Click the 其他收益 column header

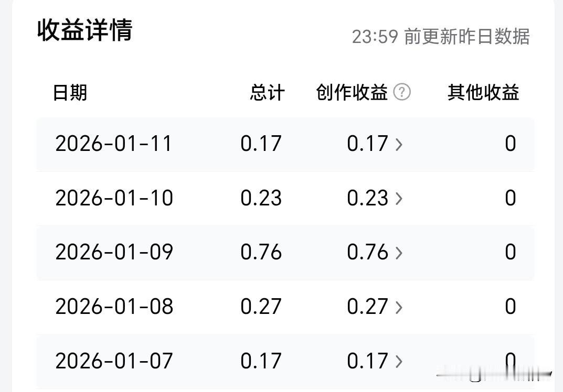click(483, 93)
